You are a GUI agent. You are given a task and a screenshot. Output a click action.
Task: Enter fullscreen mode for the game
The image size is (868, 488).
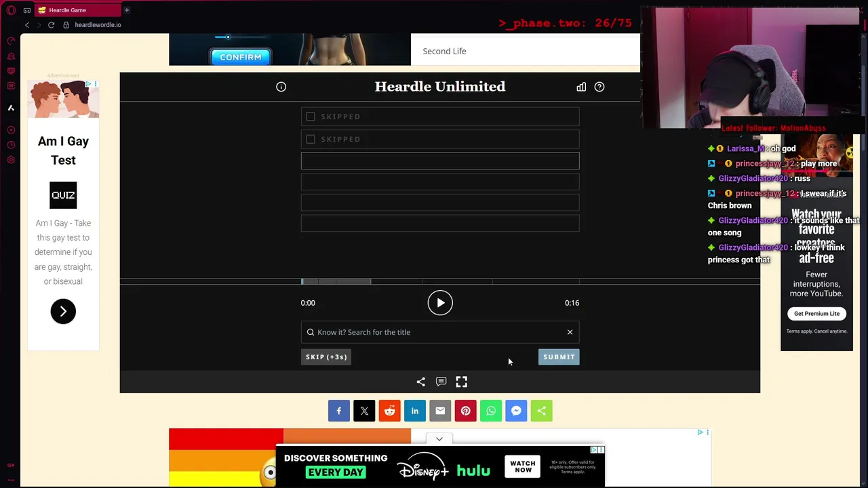461,382
